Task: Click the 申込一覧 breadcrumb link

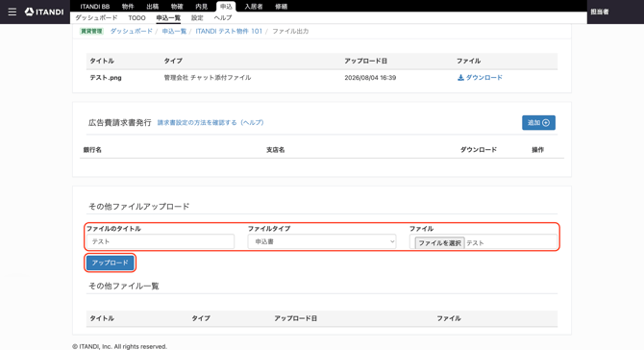Action: click(174, 31)
